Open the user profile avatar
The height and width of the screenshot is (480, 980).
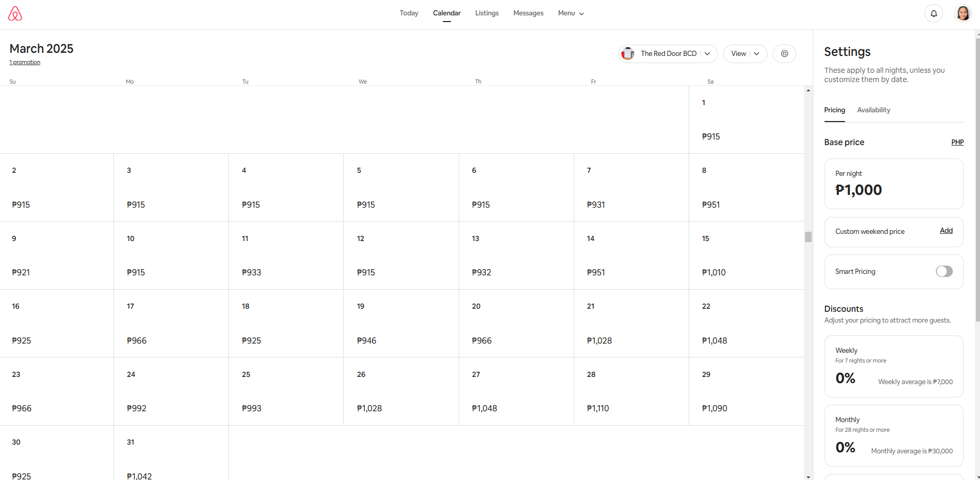(963, 13)
